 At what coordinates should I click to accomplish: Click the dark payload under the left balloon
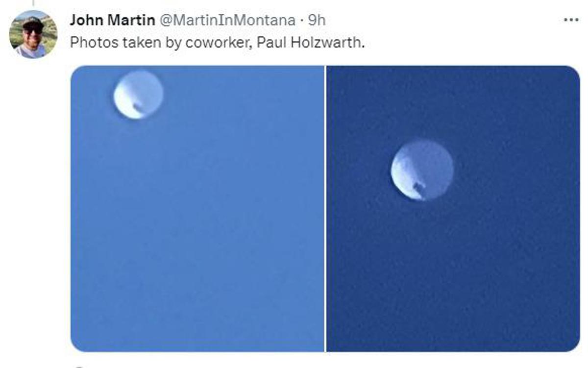point(138,106)
